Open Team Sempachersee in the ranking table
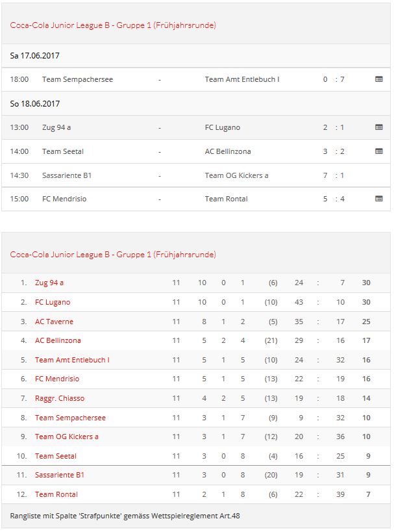 (x=70, y=418)
